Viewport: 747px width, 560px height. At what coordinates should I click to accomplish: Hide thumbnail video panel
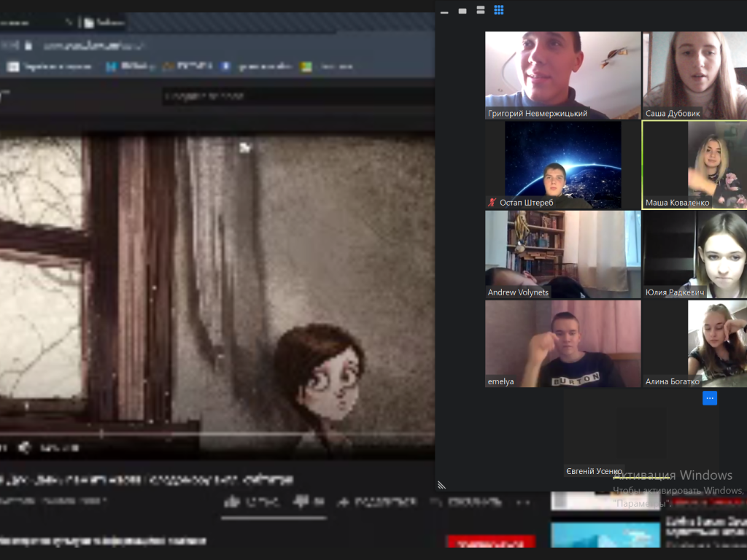pyautogui.click(x=444, y=11)
